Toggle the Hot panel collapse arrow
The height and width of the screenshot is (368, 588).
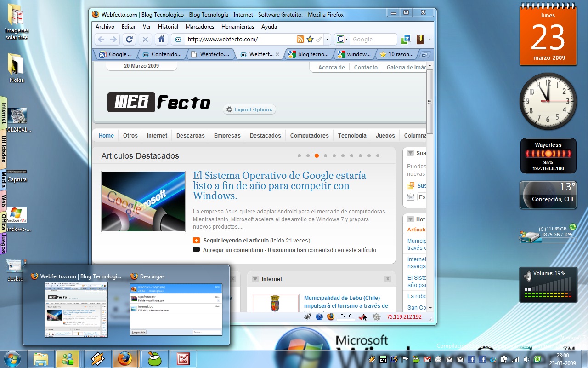click(410, 219)
